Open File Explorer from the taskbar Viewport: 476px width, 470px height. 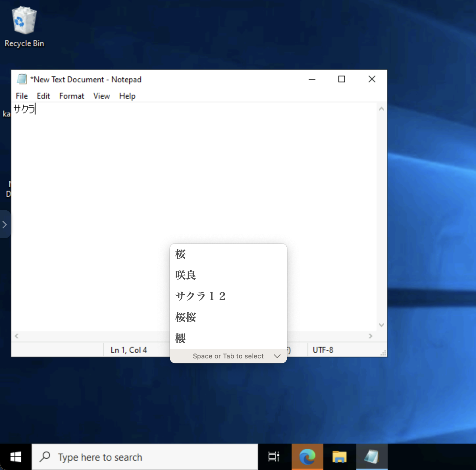(339, 457)
